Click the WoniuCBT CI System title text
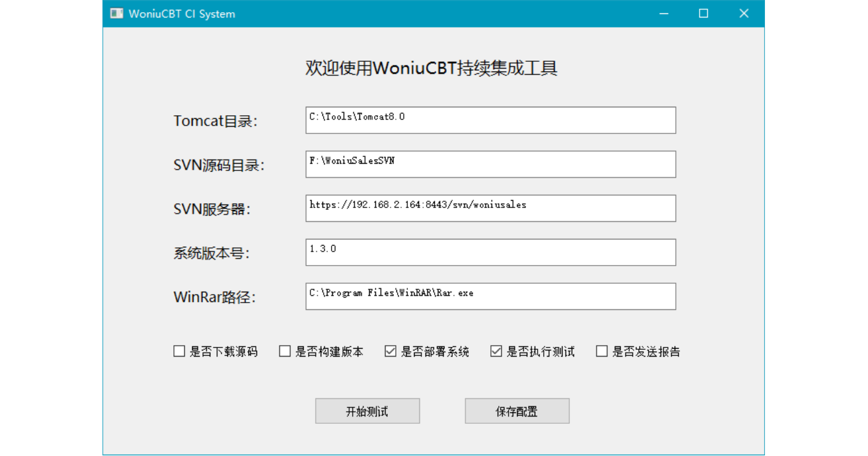The height and width of the screenshot is (456, 868). point(181,13)
